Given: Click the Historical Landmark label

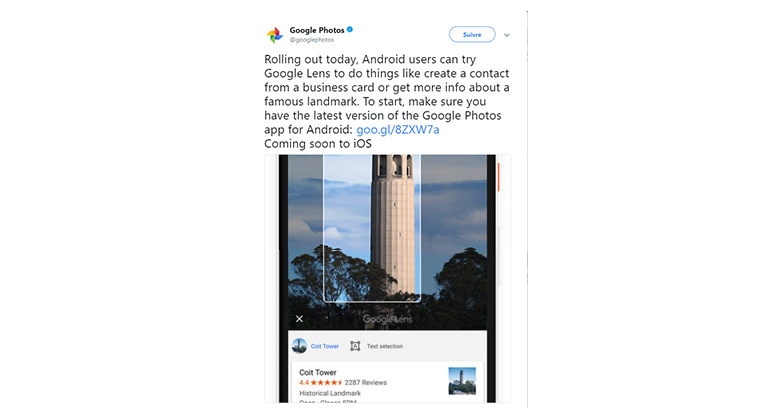Looking at the screenshot, I should 330,393.
